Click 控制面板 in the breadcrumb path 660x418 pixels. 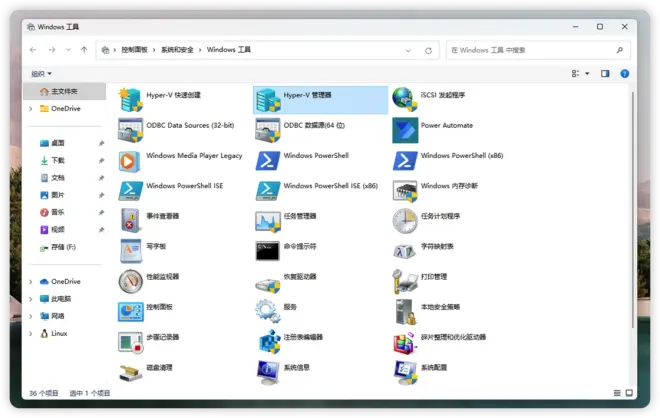[134, 50]
